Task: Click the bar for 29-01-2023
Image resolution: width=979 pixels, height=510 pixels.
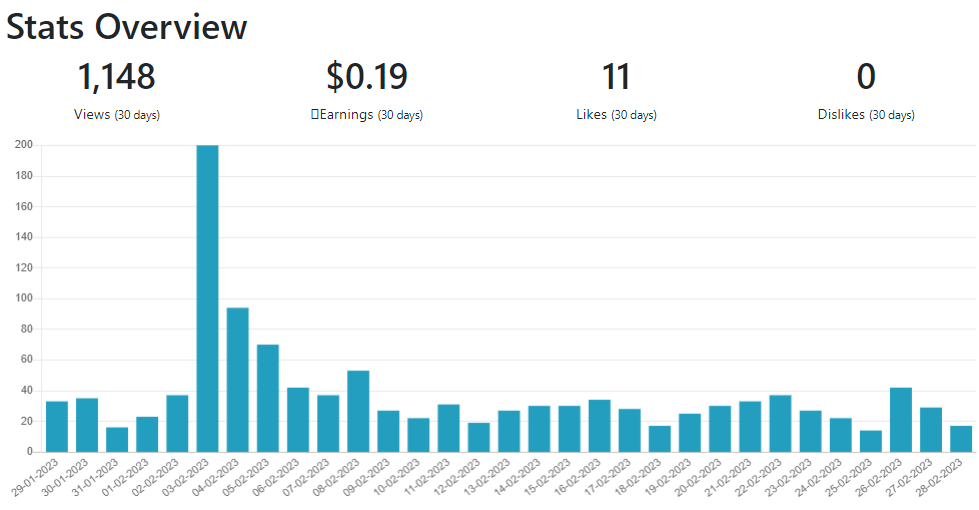Action: click(x=57, y=426)
